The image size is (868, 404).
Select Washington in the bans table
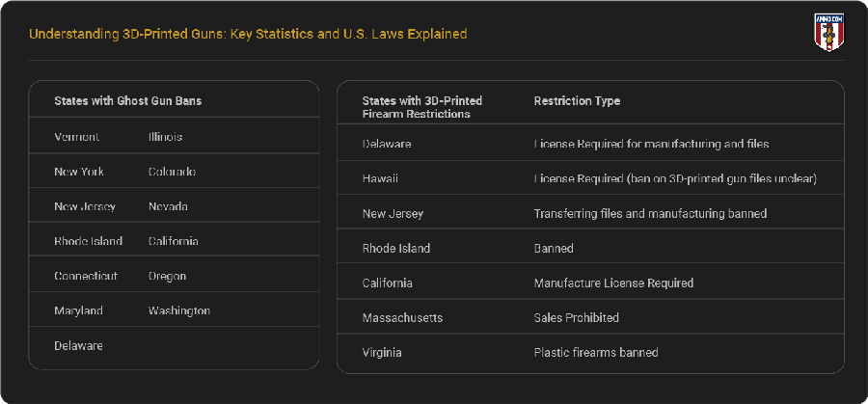click(x=178, y=310)
